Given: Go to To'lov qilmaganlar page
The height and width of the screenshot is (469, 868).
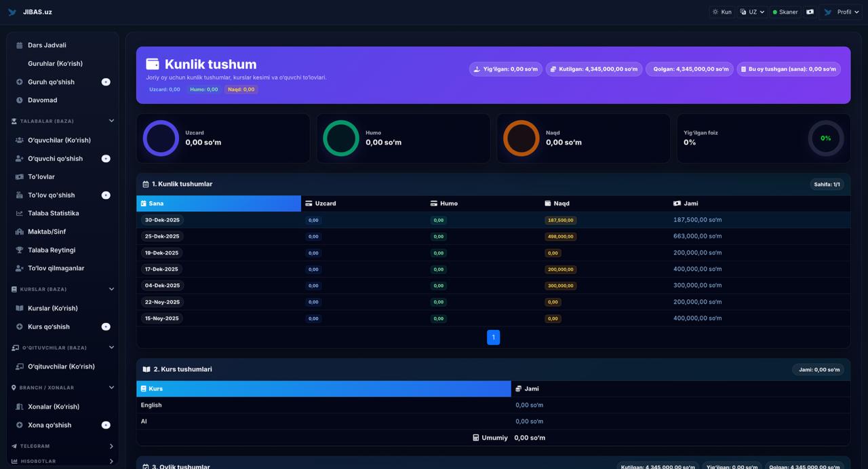Looking at the screenshot, I should click(x=56, y=268).
